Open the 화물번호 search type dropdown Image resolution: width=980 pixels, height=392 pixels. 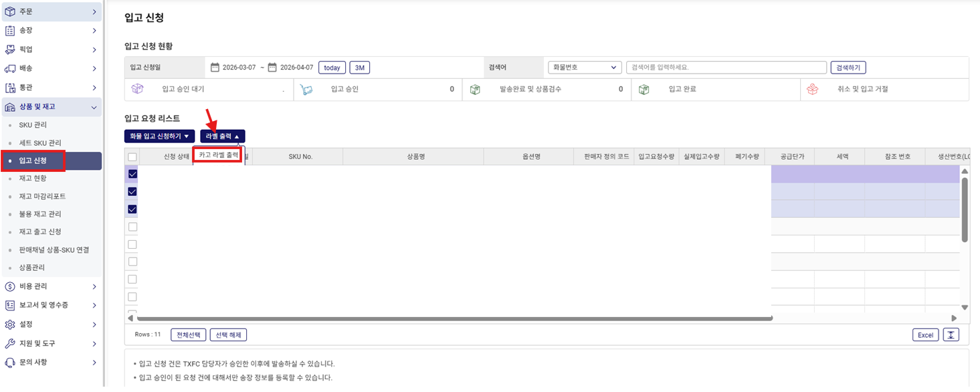click(585, 68)
